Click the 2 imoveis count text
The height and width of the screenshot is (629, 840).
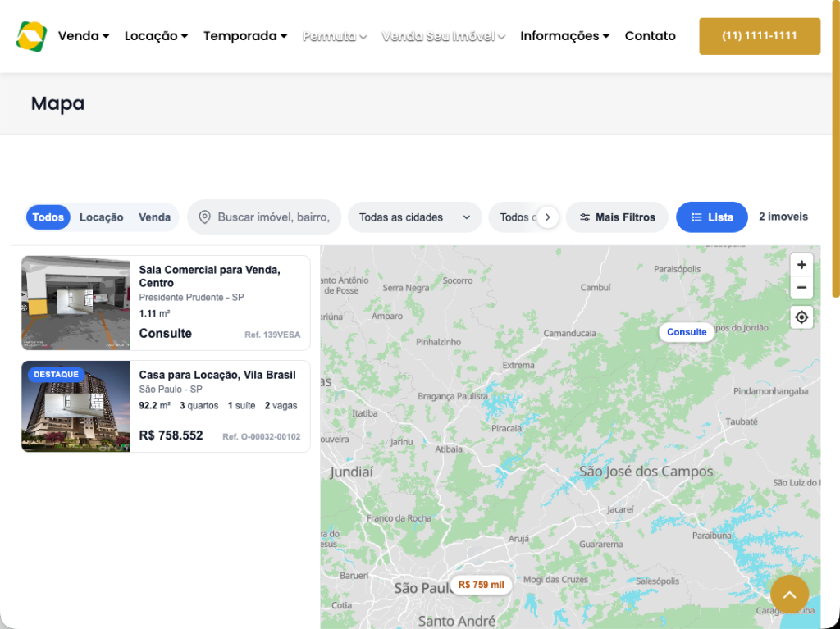[x=783, y=217]
